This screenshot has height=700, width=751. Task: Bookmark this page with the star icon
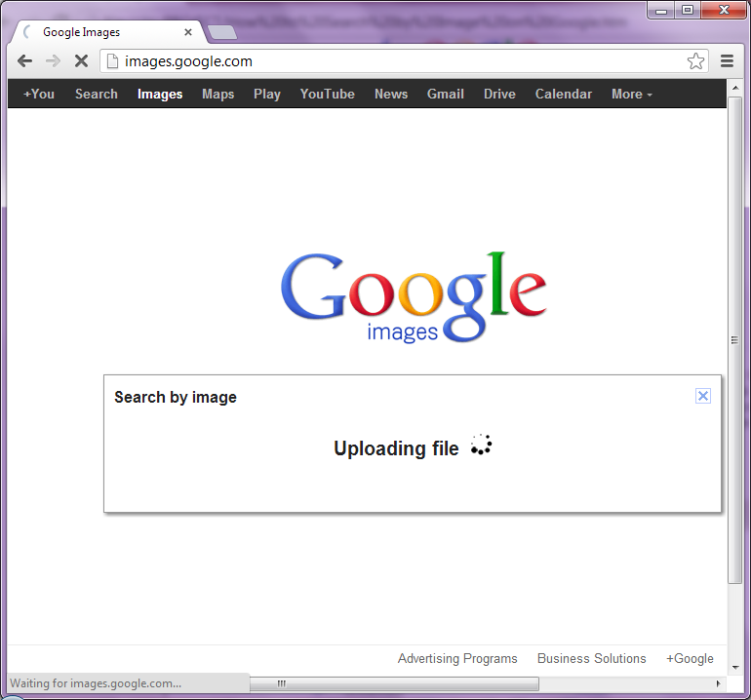point(695,61)
